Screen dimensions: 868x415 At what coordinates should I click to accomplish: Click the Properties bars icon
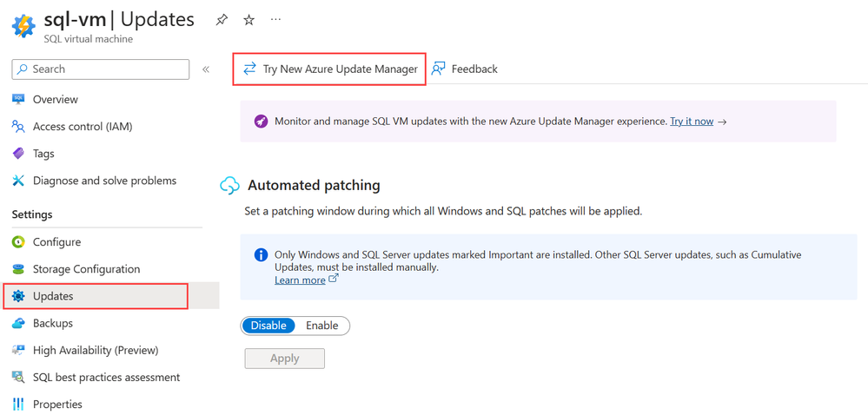click(18, 405)
